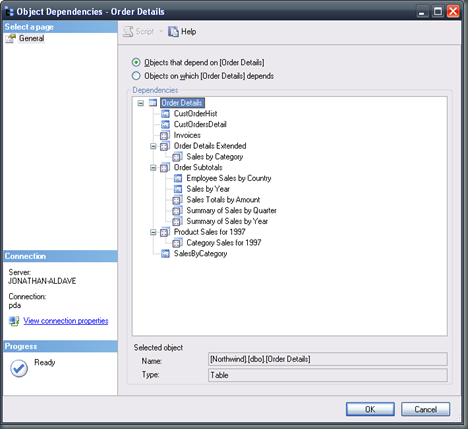Click the CustOrderHist procedure icon
Image resolution: width=468 pixels, height=429 pixels.
[165, 114]
